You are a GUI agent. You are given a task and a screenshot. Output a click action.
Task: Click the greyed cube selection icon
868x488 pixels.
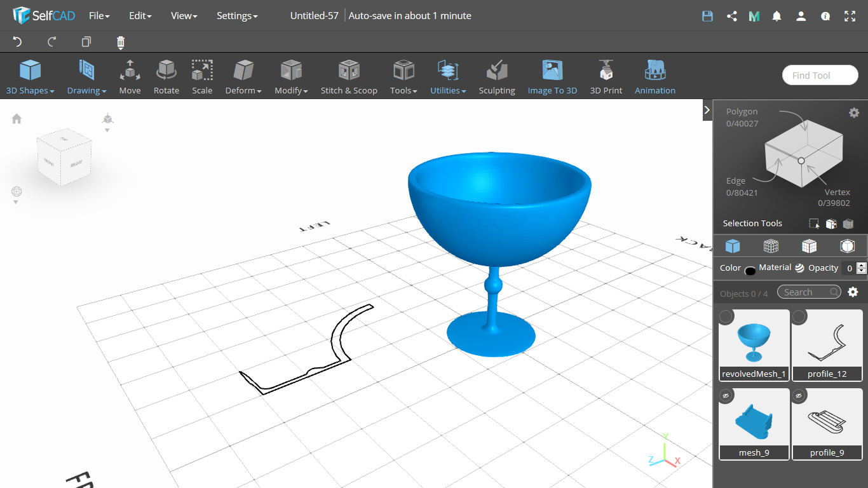[848, 224]
